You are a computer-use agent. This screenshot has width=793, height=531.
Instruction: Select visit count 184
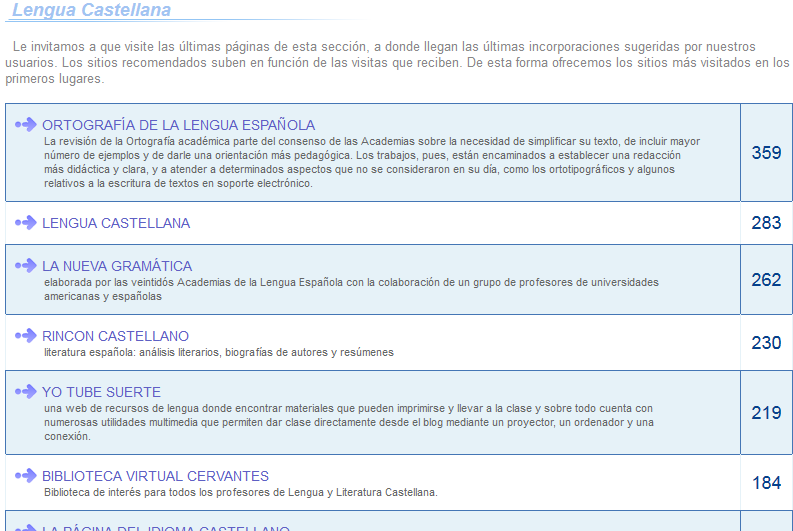(766, 482)
